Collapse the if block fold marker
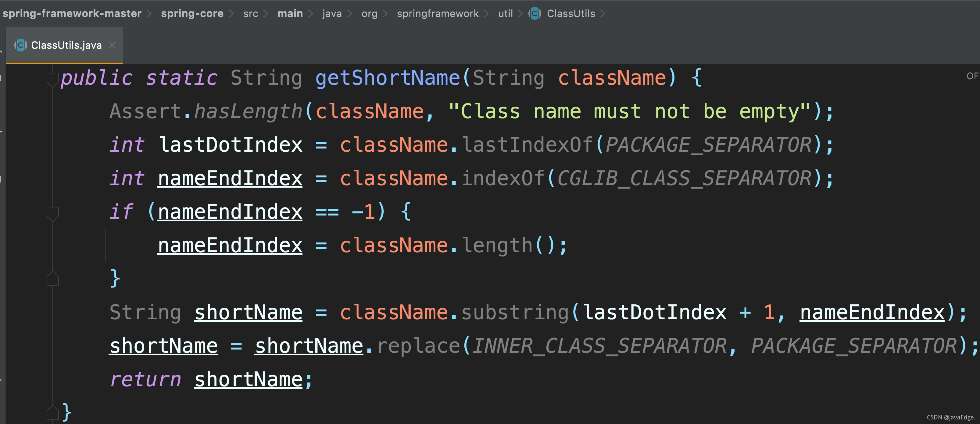The image size is (980, 424). click(x=52, y=214)
